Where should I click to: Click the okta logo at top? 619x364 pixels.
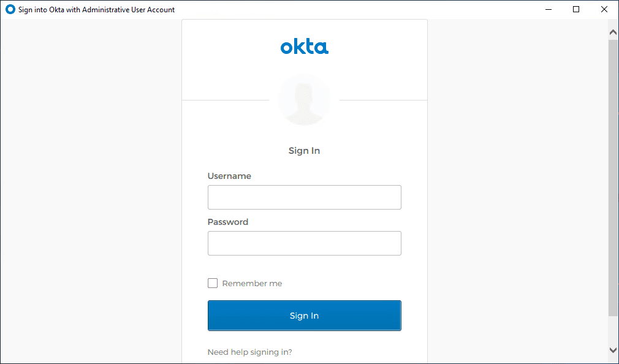click(x=304, y=47)
